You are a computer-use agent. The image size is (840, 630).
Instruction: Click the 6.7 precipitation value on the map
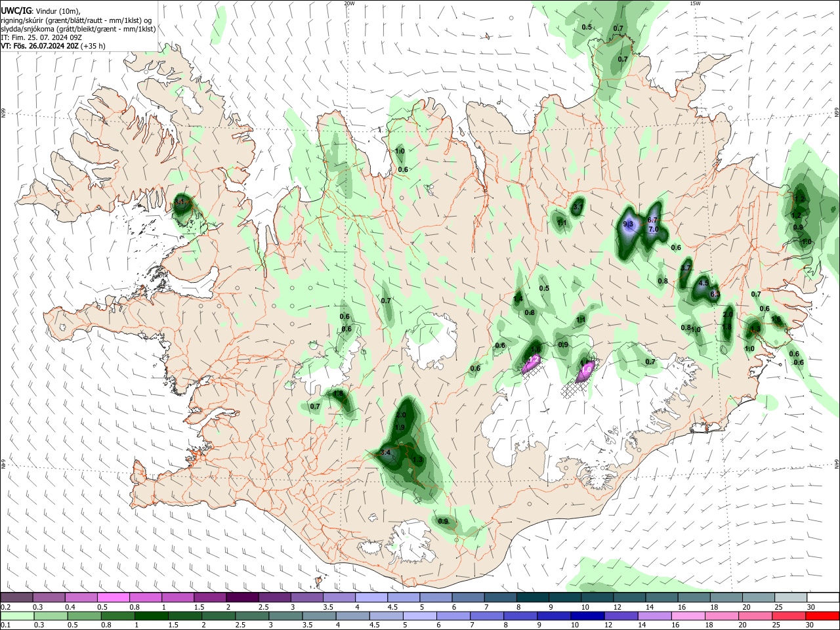pos(652,220)
